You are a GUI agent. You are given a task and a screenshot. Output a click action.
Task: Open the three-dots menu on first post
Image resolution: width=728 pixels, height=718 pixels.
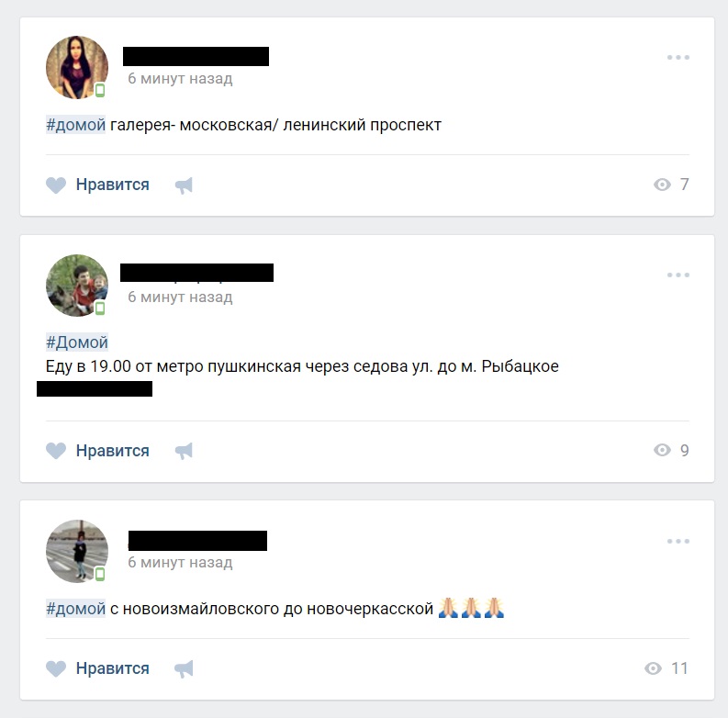click(x=678, y=58)
